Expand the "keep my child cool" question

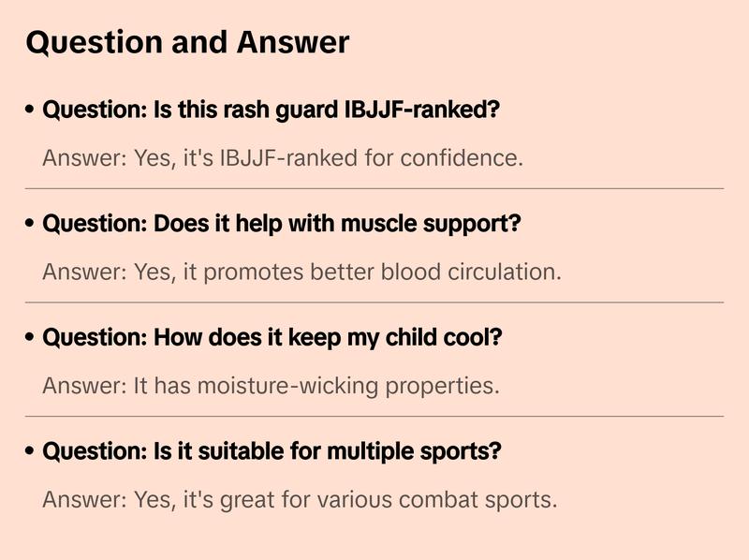coord(272,337)
